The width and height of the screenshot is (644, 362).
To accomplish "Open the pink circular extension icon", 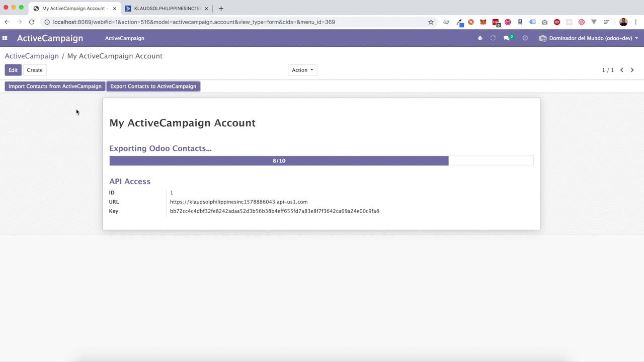I will click(508, 22).
